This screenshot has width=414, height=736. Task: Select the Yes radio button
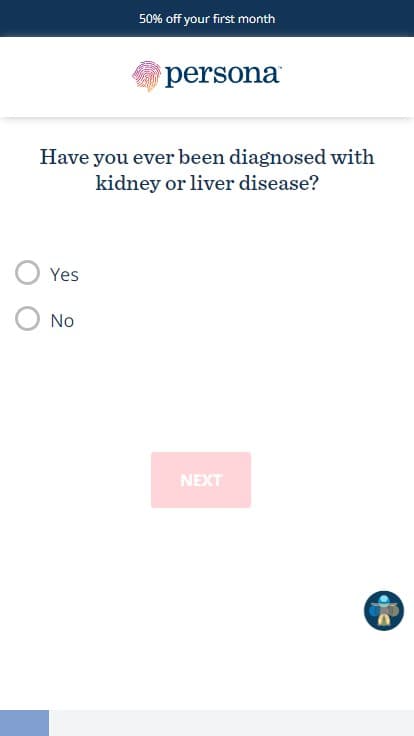[27, 273]
